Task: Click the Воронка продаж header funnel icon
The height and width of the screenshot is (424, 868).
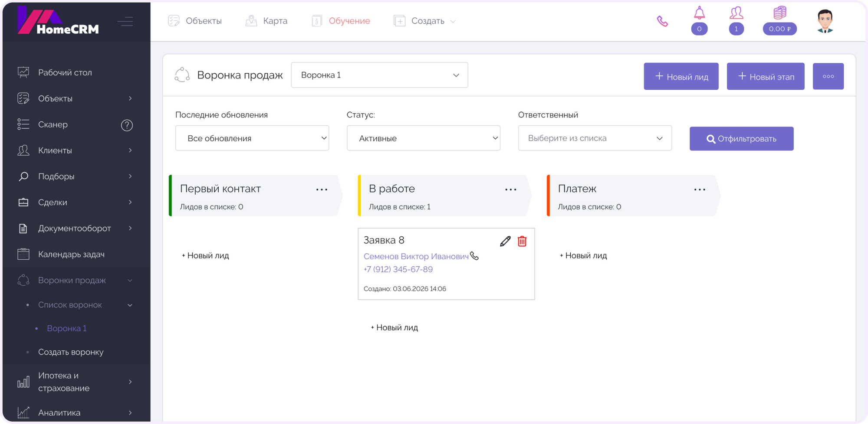Action: click(x=182, y=75)
